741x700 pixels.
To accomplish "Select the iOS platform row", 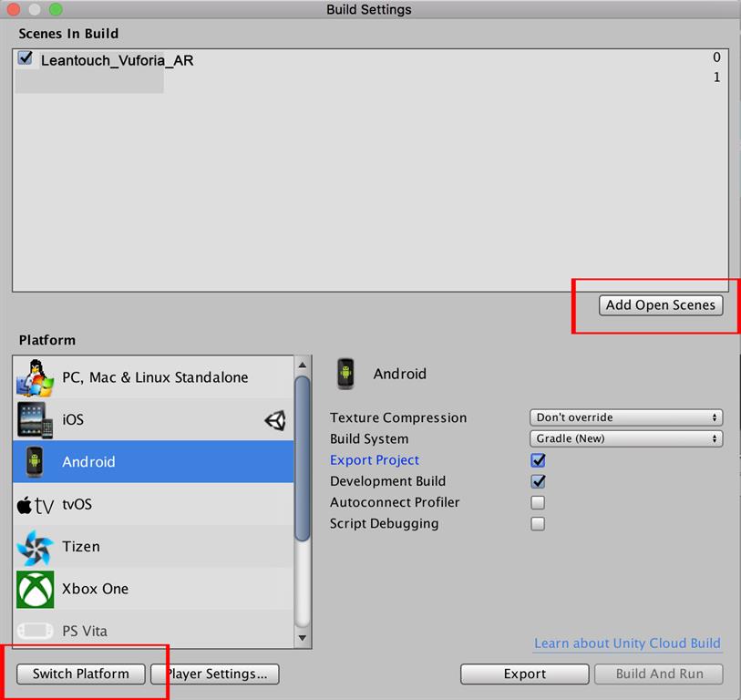I will (x=153, y=419).
